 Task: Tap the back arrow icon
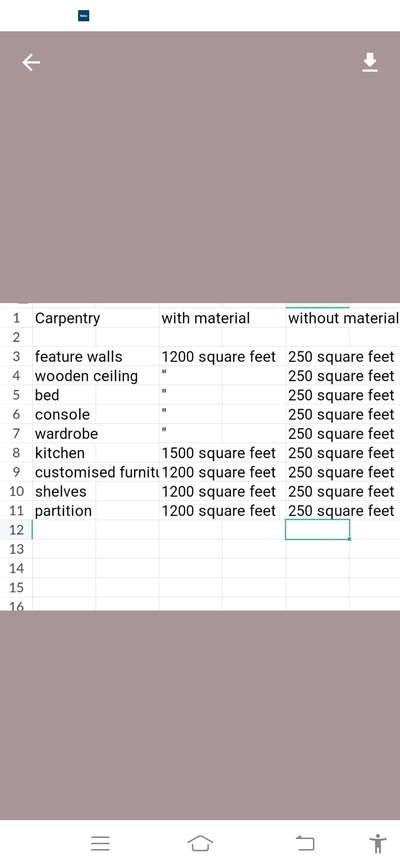pos(31,63)
